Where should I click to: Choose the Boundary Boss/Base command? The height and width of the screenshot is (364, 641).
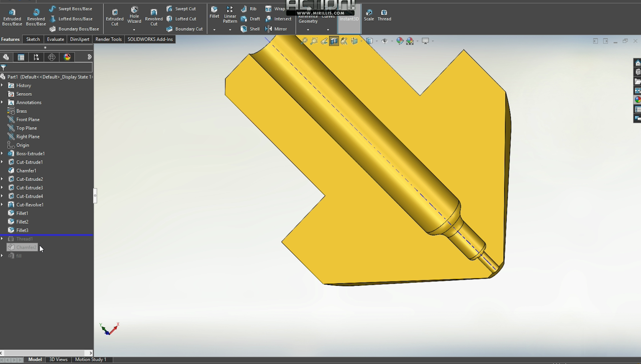pyautogui.click(x=74, y=29)
